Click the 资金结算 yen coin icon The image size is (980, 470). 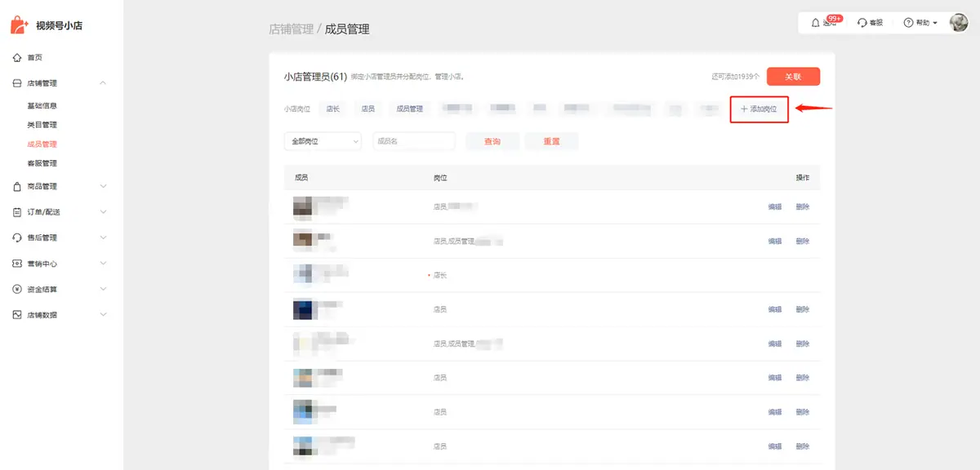pyautogui.click(x=17, y=290)
